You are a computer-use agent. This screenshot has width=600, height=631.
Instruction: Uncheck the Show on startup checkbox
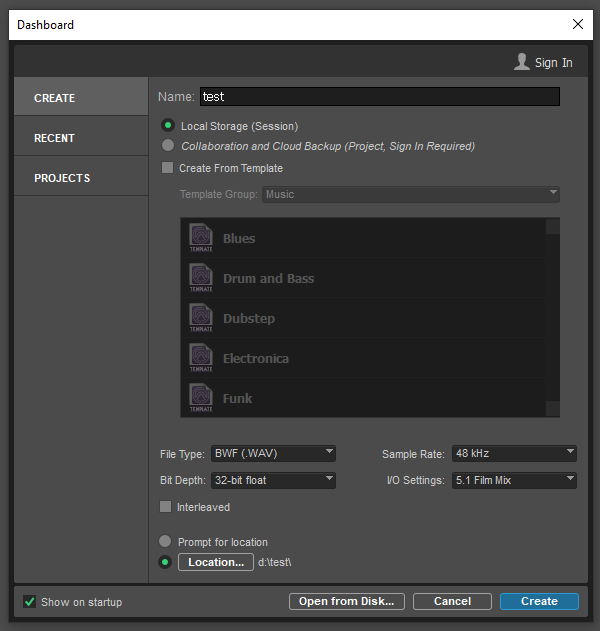pyautogui.click(x=29, y=602)
